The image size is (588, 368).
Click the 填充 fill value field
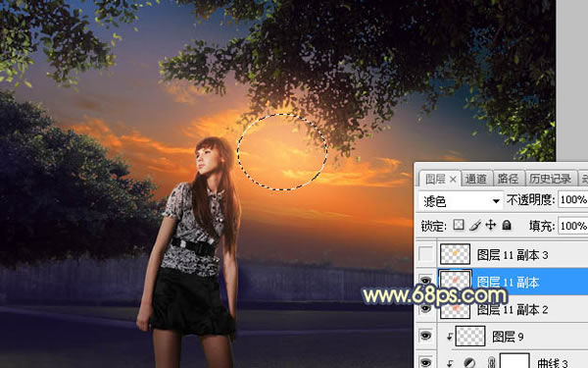click(x=572, y=226)
